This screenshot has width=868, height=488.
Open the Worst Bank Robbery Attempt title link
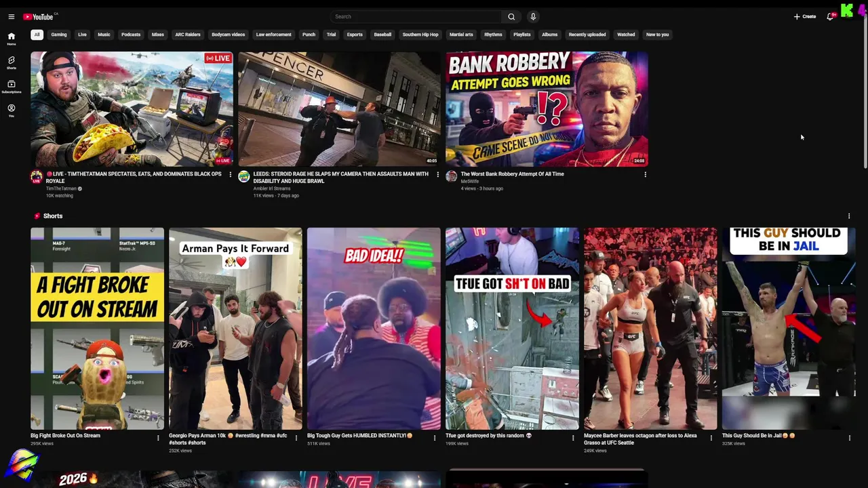[512, 174]
